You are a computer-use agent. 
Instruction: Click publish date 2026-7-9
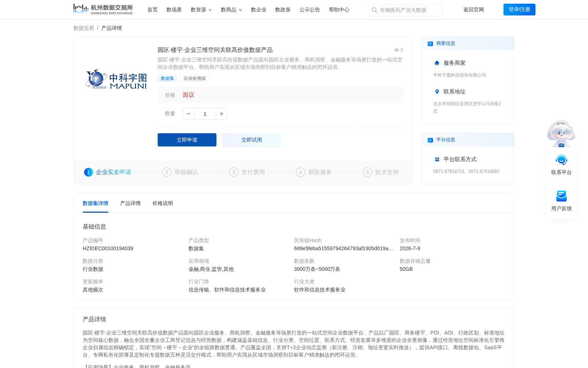point(410,248)
